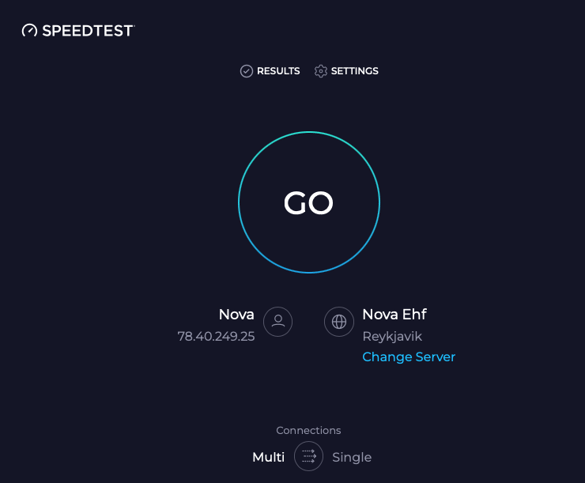585x483 pixels.
Task: Click the Change Server link
Action: pyautogui.click(x=409, y=357)
